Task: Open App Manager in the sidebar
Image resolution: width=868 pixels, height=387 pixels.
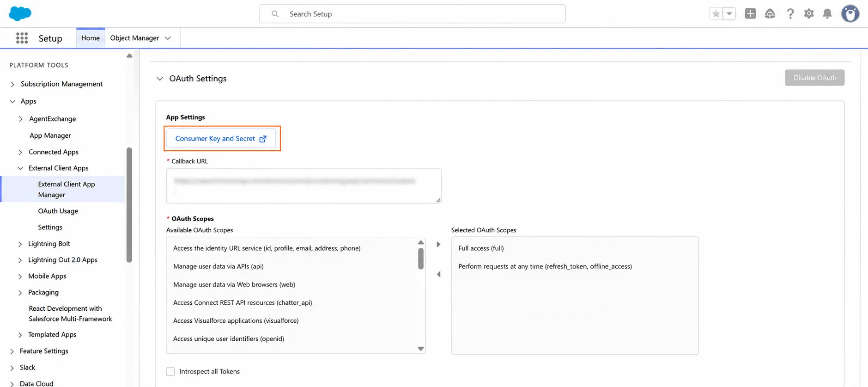Action: coord(50,135)
